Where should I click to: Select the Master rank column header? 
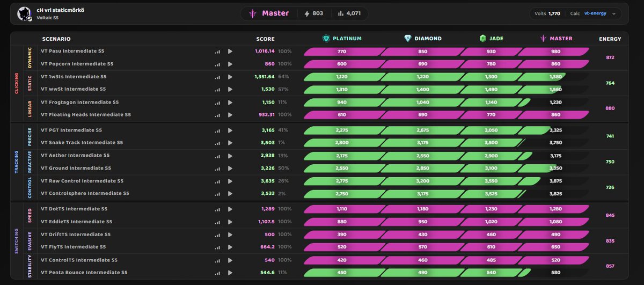coord(557,39)
